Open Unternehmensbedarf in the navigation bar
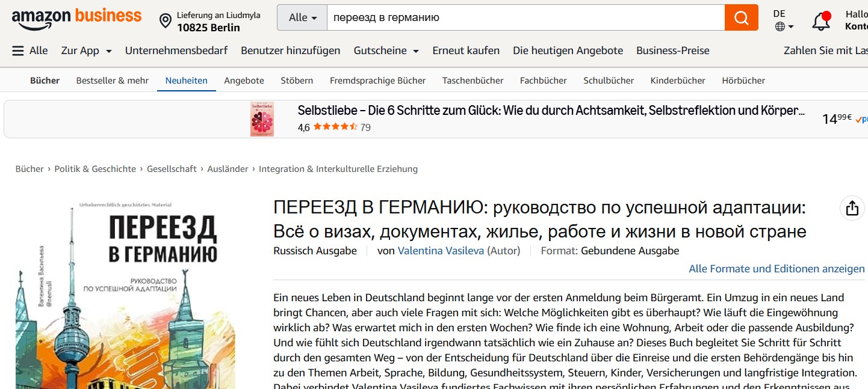 (176, 51)
